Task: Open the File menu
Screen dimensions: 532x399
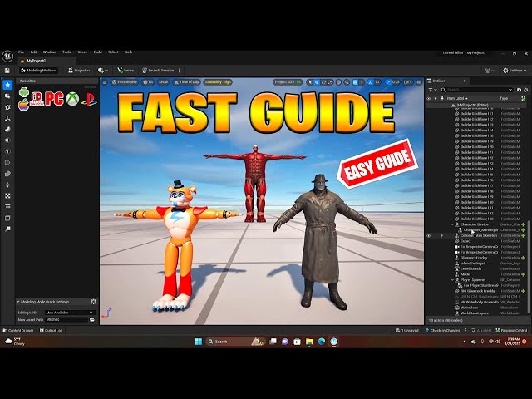Action: click(x=21, y=52)
